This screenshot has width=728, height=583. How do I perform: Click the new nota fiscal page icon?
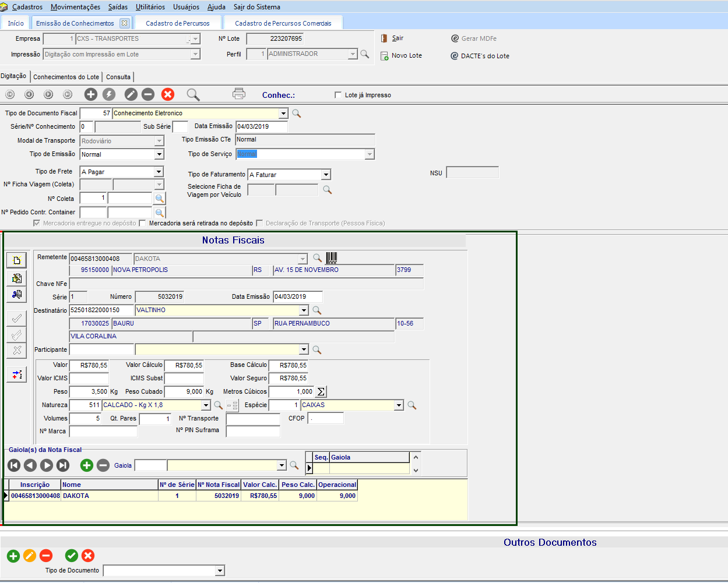17,260
